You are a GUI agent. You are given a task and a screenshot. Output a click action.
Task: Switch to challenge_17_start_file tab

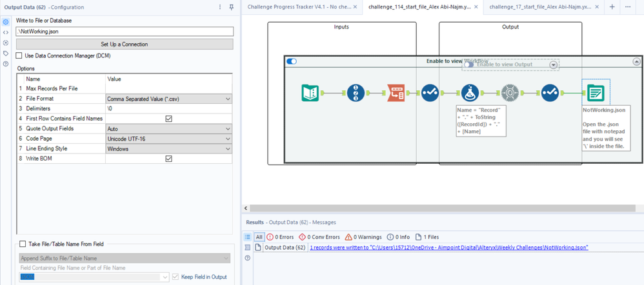pyautogui.click(x=540, y=7)
